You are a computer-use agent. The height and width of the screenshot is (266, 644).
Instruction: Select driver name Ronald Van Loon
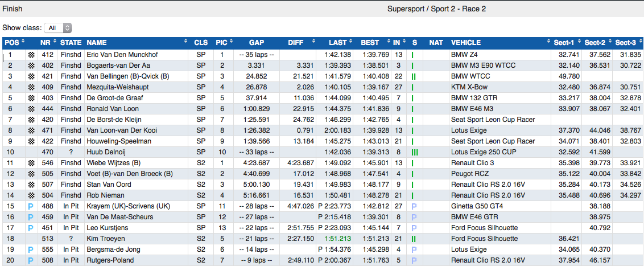tap(112, 109)
